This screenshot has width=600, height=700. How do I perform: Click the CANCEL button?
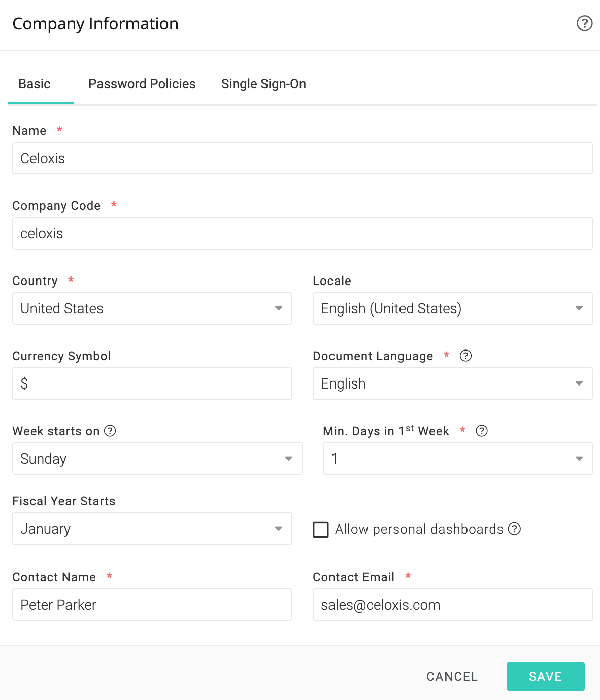pos(452,677)
